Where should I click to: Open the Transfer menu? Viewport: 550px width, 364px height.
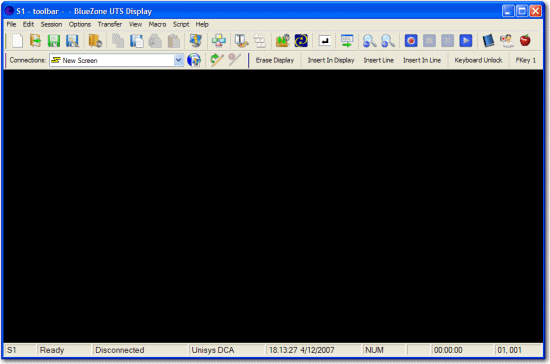pos(110,24)
